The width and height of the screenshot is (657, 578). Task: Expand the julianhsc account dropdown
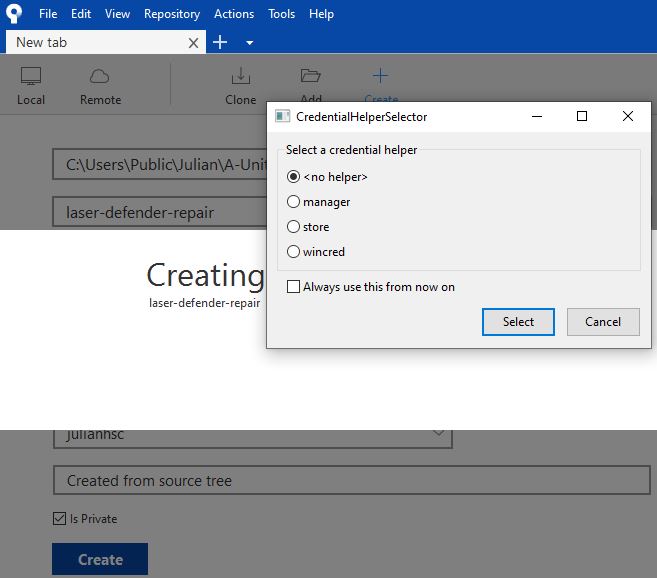coord(438,433)
